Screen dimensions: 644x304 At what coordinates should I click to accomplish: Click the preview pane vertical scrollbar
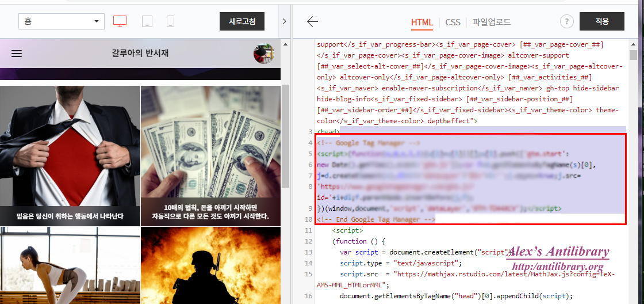[285, 136]
